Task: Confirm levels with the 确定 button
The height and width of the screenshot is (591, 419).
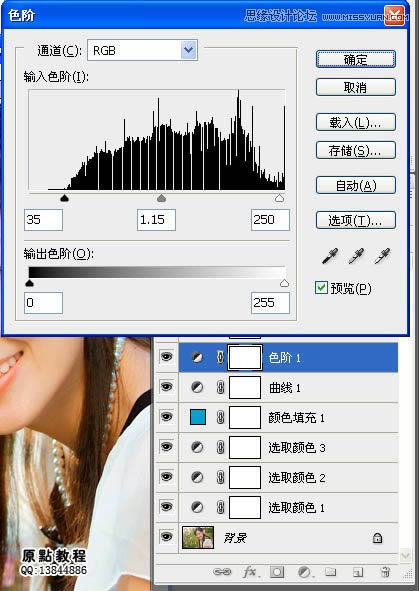Action: click(x=356, y=60)
